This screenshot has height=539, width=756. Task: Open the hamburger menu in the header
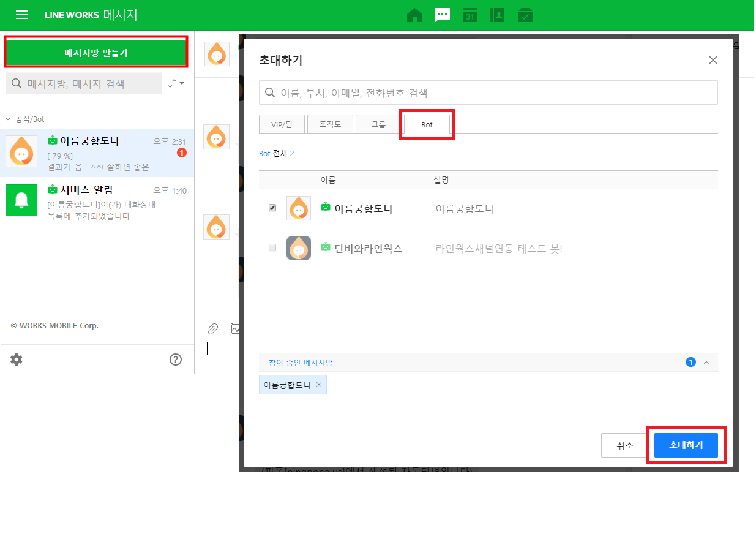(21, 15)
